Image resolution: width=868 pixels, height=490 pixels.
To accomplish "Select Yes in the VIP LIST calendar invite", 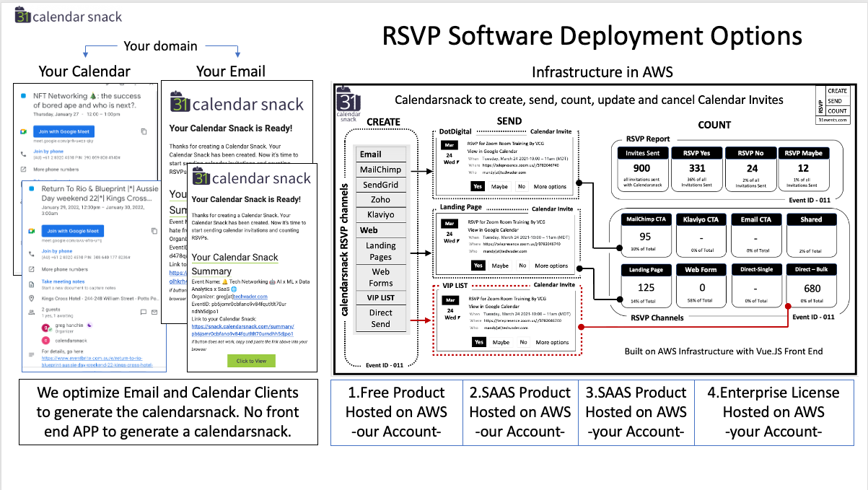I will 479,342.
